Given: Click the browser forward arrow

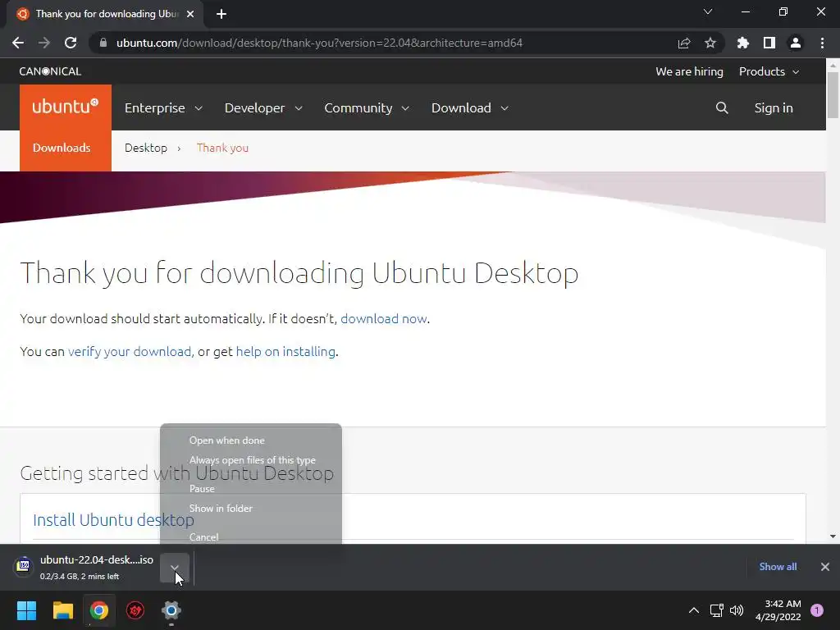Looking at the screenshot, I should tap(44, 43).
